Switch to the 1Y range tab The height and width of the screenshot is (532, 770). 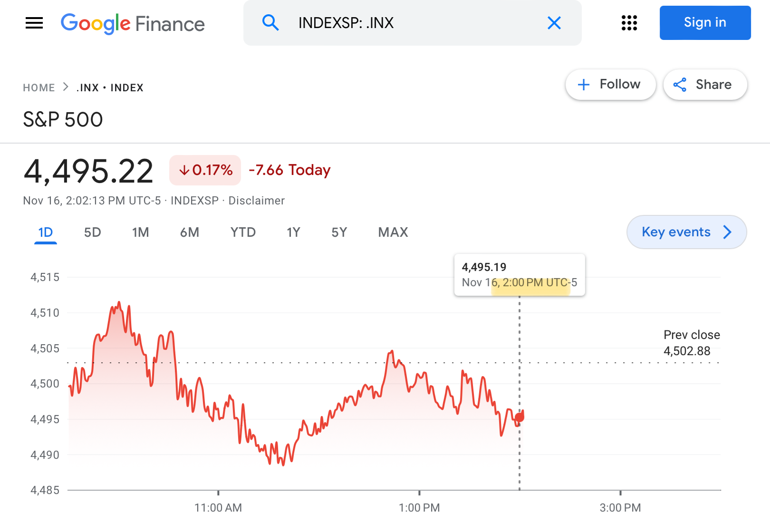[x=293, y=232]
